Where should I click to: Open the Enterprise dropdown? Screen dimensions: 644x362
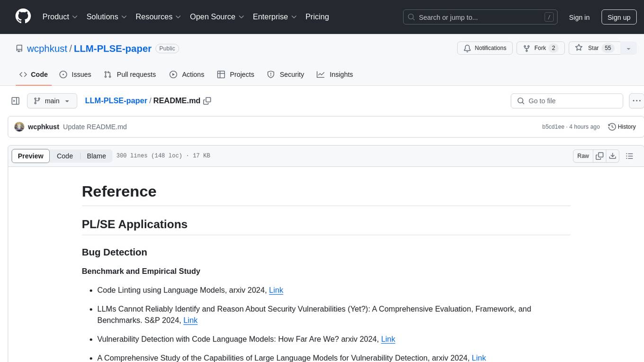275,17
